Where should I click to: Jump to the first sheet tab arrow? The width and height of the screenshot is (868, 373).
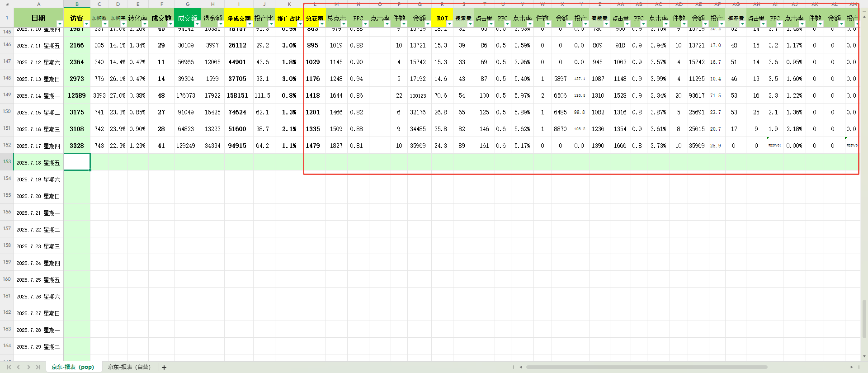[9, 367]
